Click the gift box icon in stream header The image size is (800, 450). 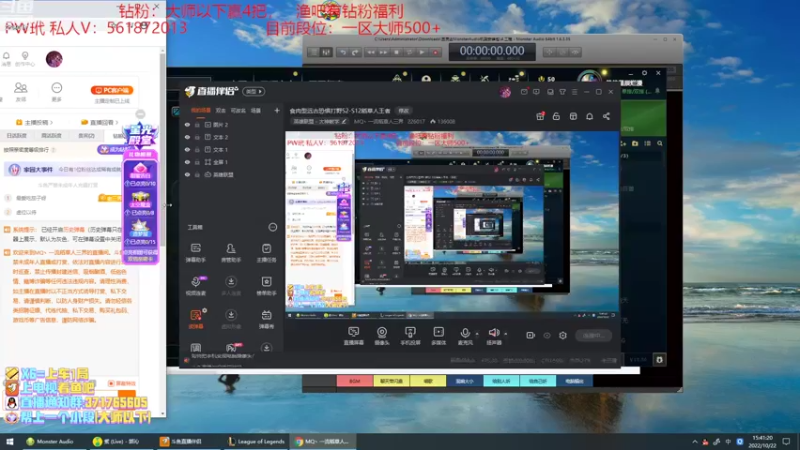[x=540, y=116]
